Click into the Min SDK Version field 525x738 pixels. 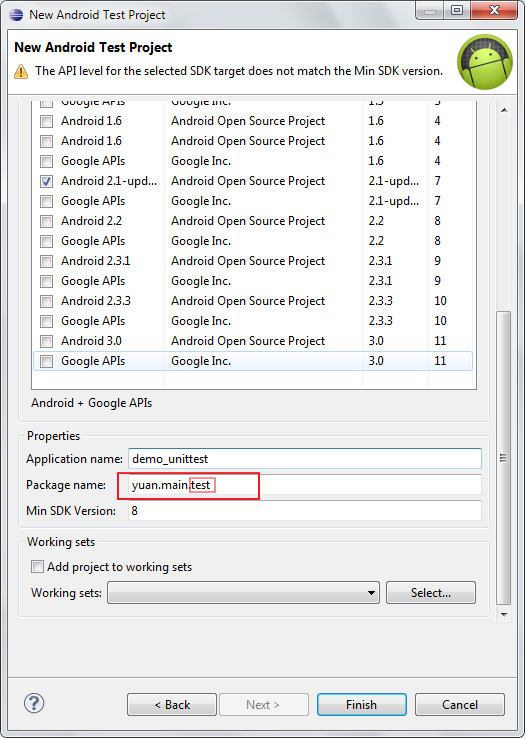[x=305, y=511]
